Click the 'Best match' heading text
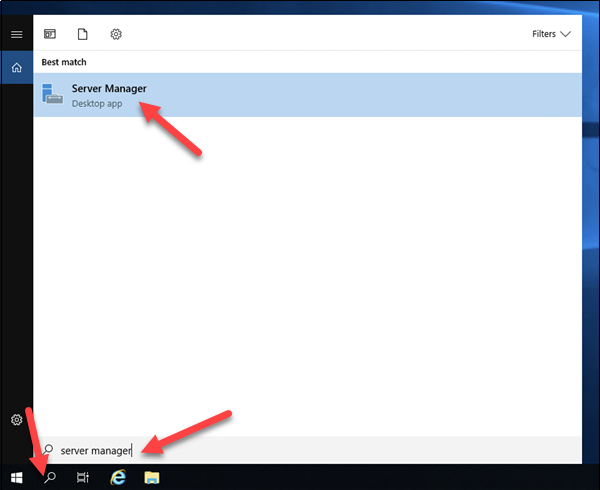The width and height of the screenshot is (600, 490). 64,62
